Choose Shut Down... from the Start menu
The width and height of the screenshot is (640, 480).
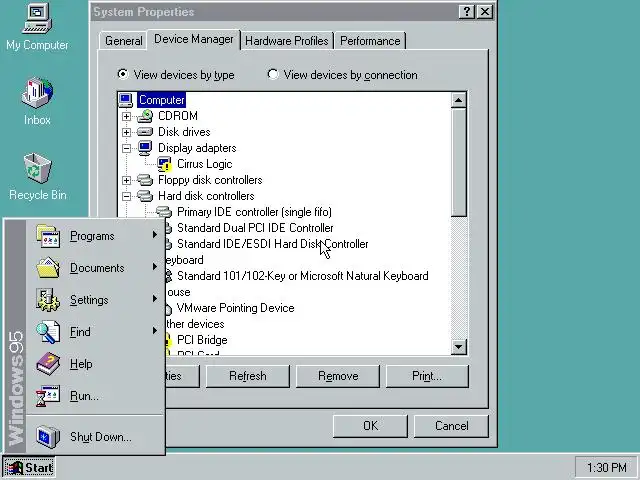96,437
